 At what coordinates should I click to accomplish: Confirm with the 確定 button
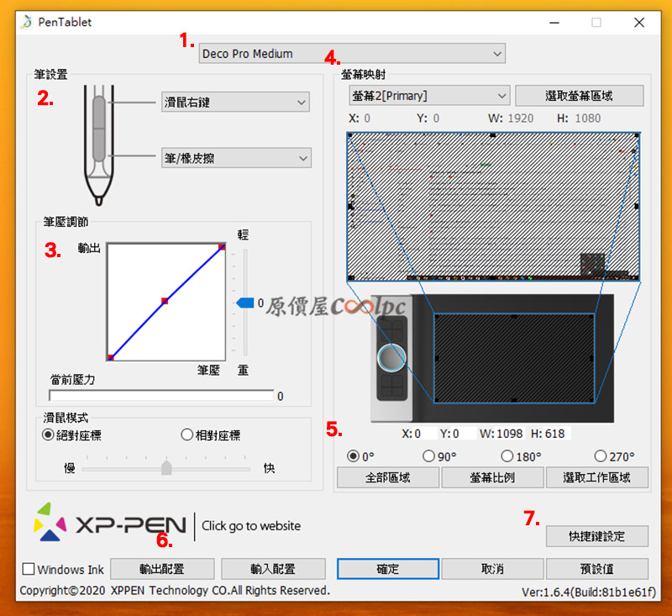coord(388,569)
